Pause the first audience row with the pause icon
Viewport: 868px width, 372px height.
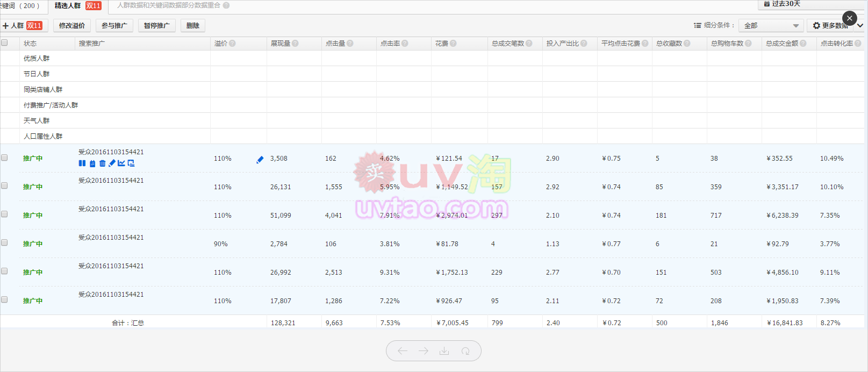pos(82,163)
